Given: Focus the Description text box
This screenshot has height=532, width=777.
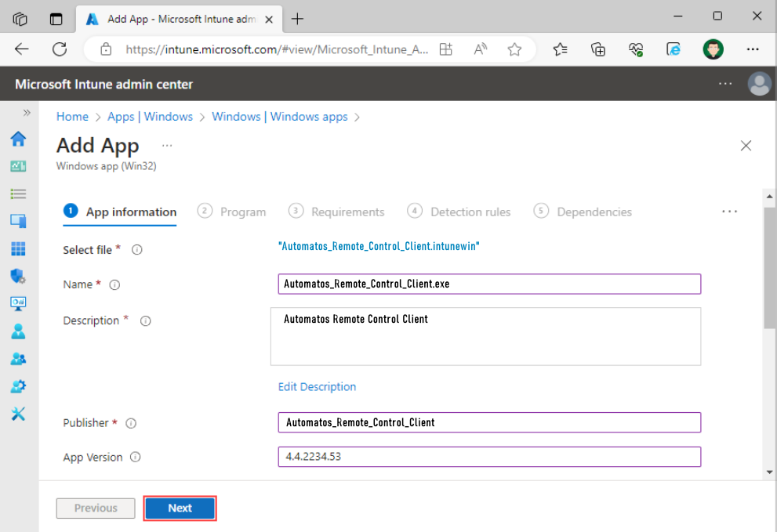Looking at the screenshot, I should coord(485,336).
